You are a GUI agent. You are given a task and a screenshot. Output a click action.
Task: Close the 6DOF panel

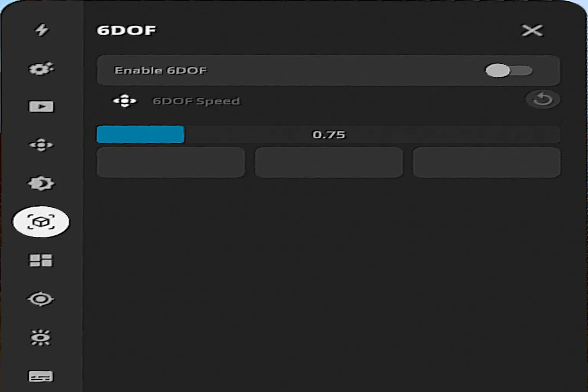click(532, 30)
